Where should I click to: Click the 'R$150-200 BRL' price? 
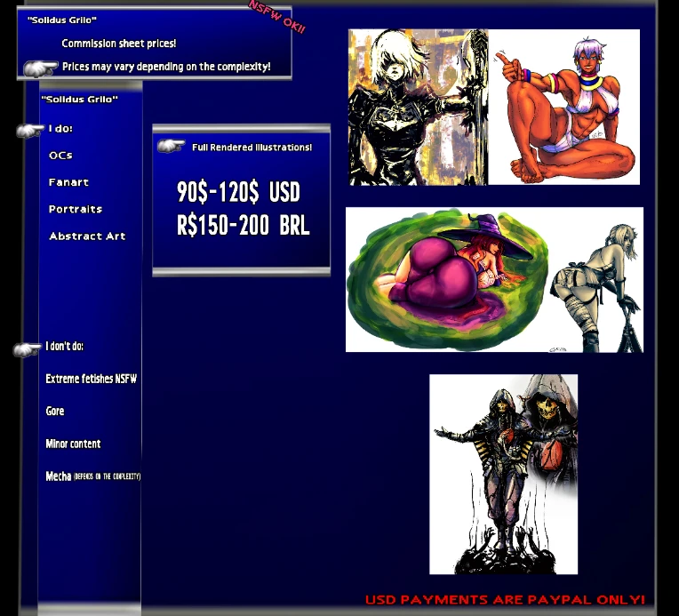243,225
